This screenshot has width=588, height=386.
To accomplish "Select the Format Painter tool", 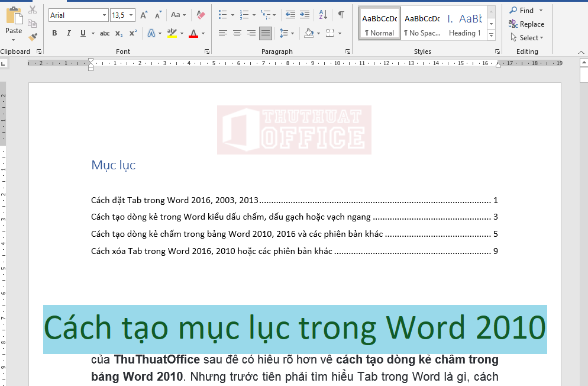I will pos(33,37).
